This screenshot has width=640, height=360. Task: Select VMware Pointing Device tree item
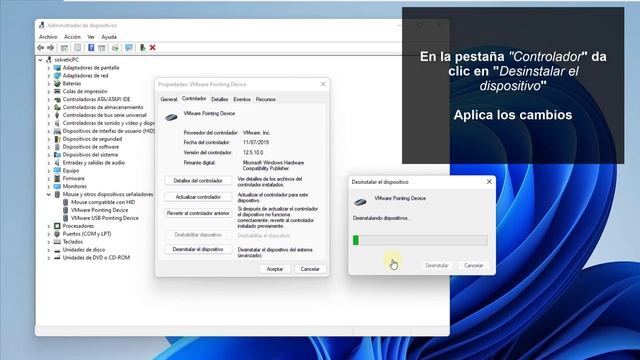pos(100,210)
